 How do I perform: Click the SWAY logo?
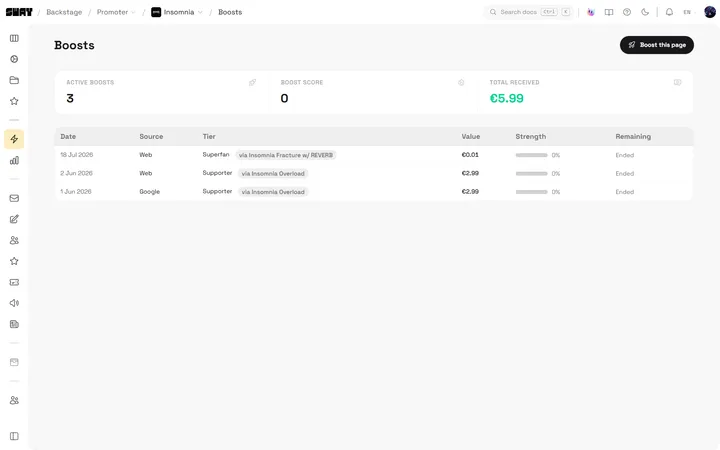tap(19, 12)
